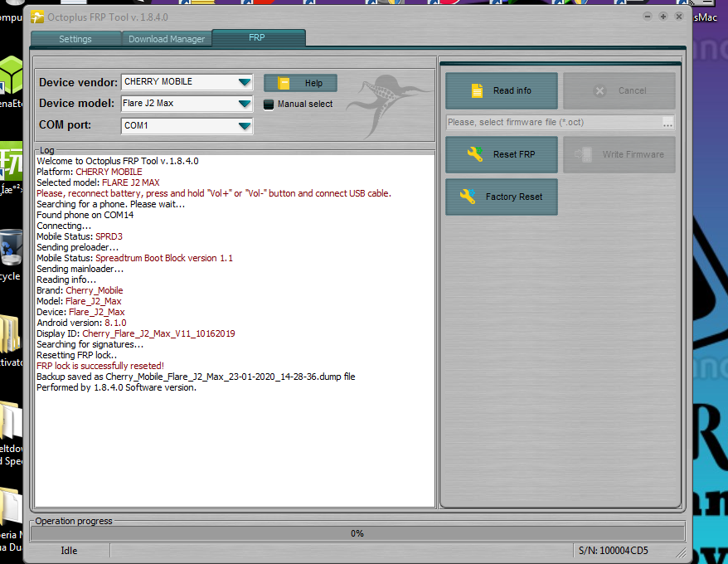Click the 'Display ID' log line

tap(136, 333)
